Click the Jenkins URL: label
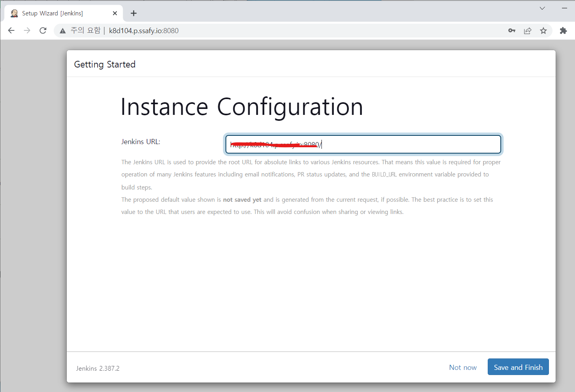This screenshot has width=575, height=392. coord(141,142)
